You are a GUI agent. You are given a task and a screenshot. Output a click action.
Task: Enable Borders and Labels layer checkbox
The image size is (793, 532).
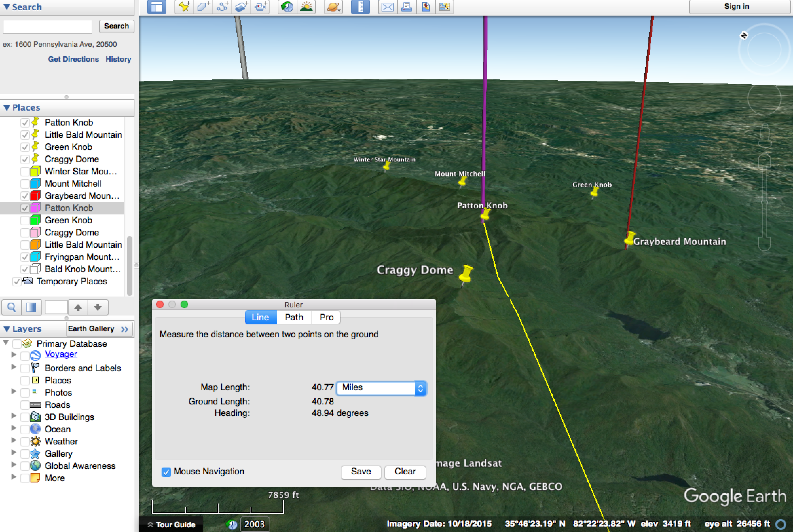[25, 368]
